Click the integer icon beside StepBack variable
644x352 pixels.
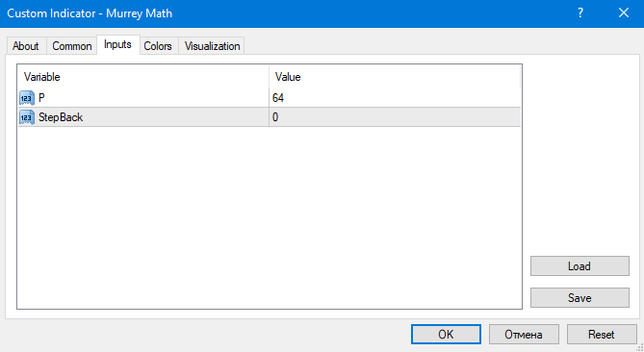click(27, 117)
